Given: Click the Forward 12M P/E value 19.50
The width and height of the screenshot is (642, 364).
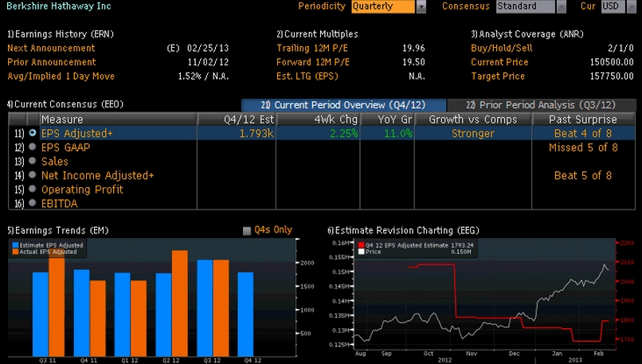Looking at the screenshot, I should pos(413,62).
